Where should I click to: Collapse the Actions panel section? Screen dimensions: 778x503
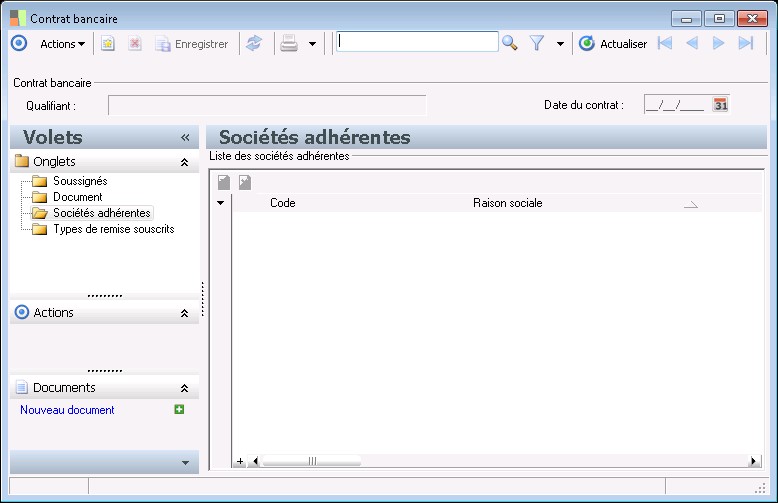click(184, 313)
